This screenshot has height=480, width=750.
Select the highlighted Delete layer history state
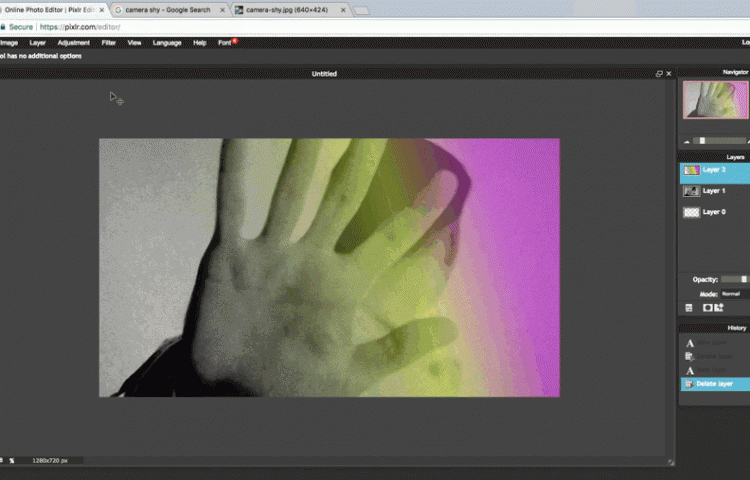pyautogui.click(x=715, y=384)
